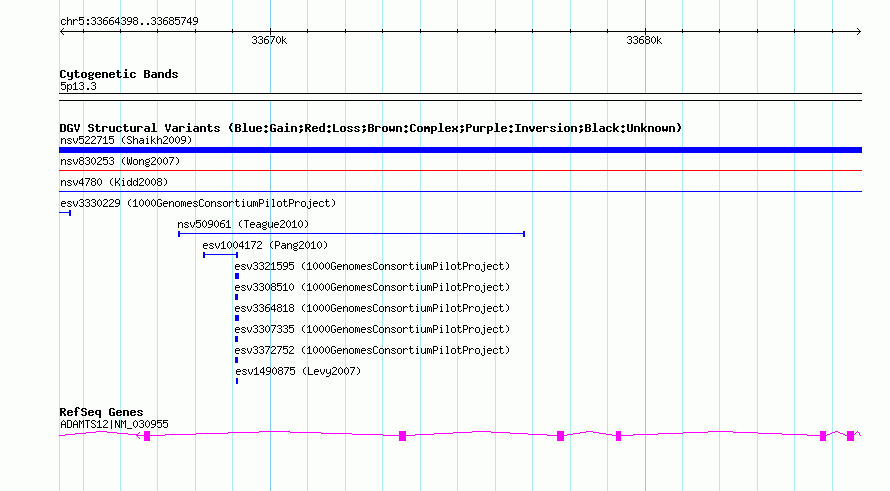Image resolution: width=890 pixels, height=491 pixels.
Task: Click the red nsv830253 loss line
Action: (x=460, y=170)
